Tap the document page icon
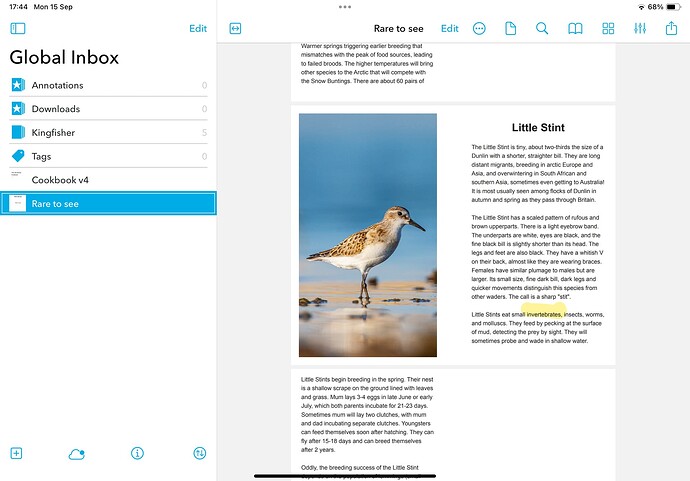This screenshot has height=481, width=690. 510,29
